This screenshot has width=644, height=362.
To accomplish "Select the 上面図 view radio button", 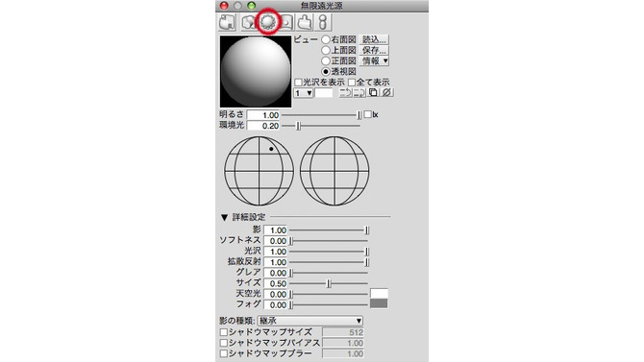I will coord(326,51).
